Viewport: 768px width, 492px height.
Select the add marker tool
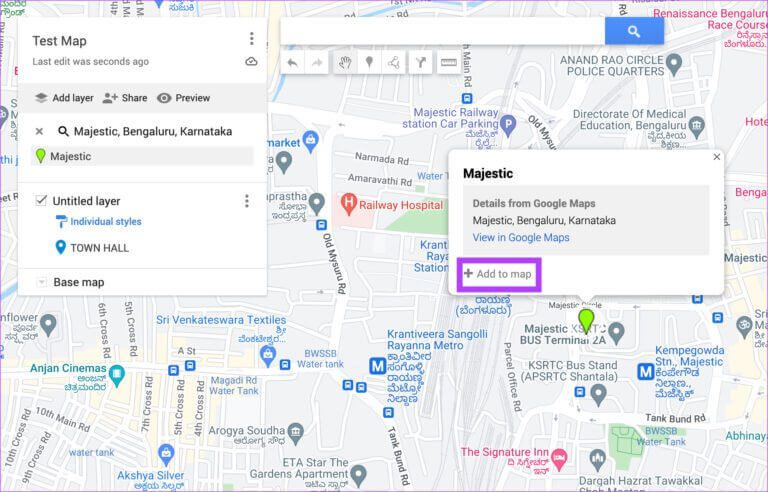tap(369, 63)
